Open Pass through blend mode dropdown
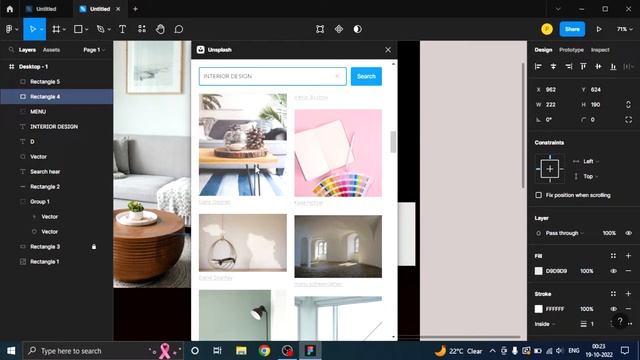The height and width of the screenshot is (360, 640). coord(564,233)
